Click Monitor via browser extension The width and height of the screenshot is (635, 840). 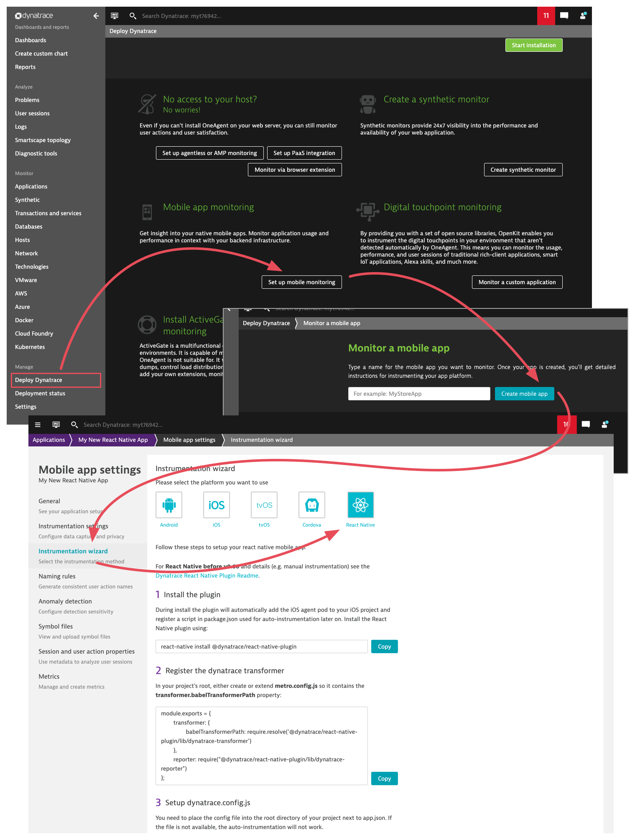coord(295,170)
